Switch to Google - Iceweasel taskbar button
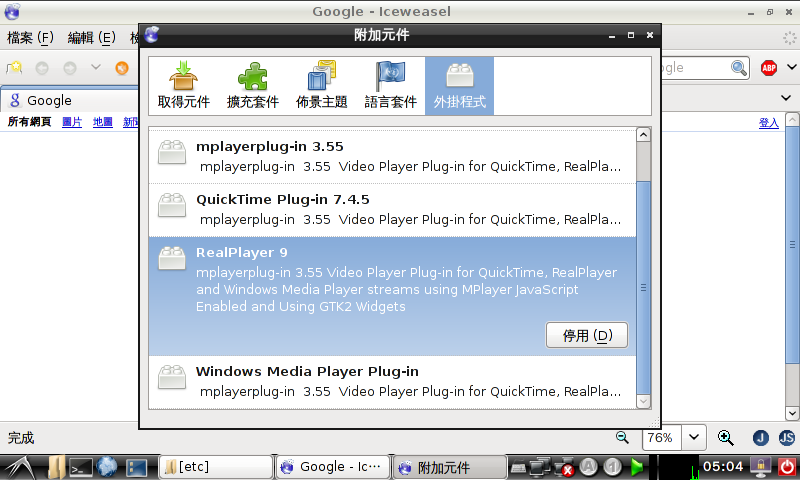 pyautogui.click(x=333, y=467)
